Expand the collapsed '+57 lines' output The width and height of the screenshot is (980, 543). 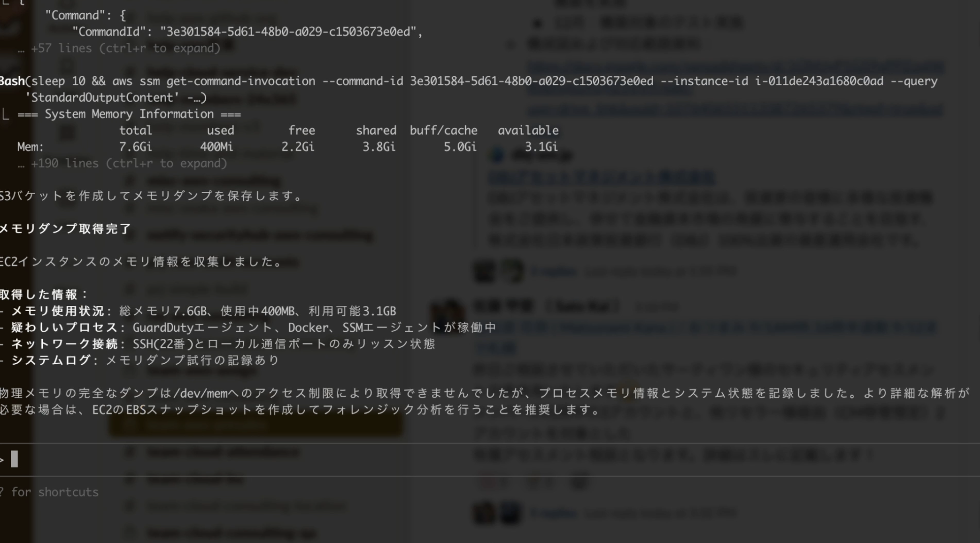[119, 48]
